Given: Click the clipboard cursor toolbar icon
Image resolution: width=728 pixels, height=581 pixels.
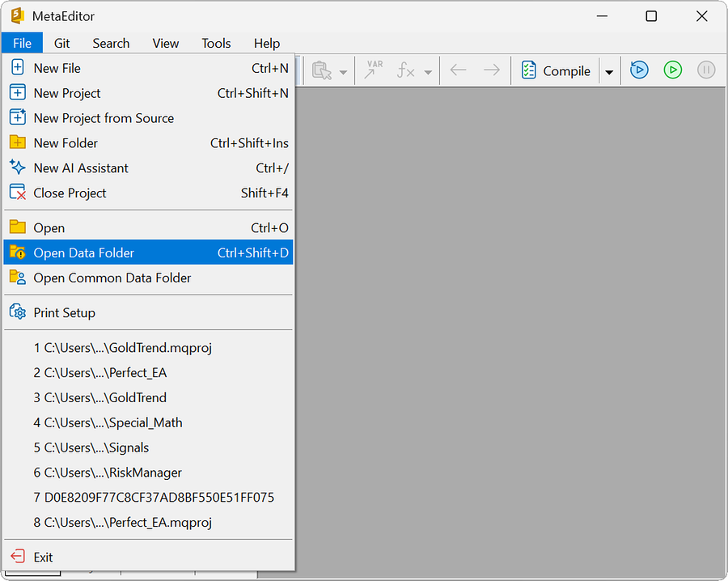Looking at the screenshot, I should click(322, 70).
